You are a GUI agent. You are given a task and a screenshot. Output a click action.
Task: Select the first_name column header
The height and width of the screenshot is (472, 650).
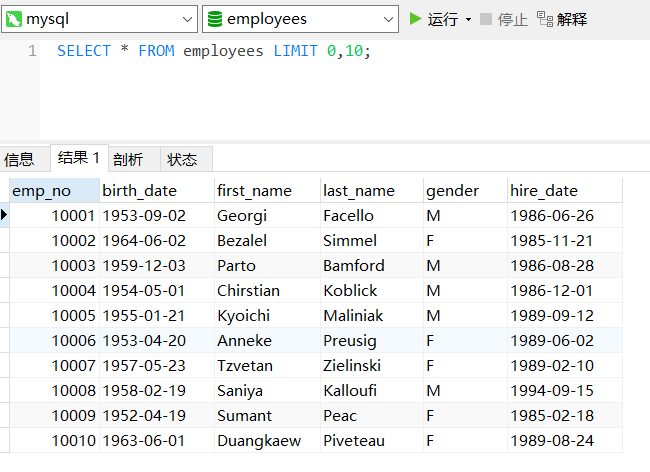(x=267, y=191)
